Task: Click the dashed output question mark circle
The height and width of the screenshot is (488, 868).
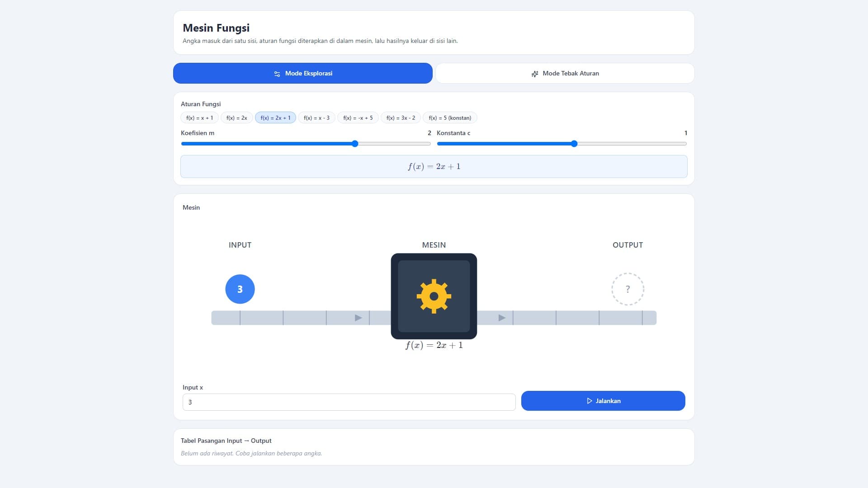Action: pos(627,289)
